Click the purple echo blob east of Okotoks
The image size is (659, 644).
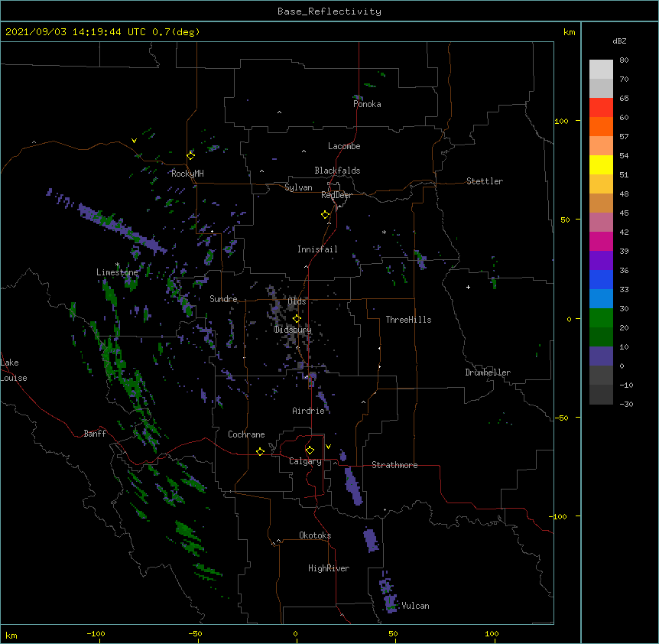click(371, 539)
